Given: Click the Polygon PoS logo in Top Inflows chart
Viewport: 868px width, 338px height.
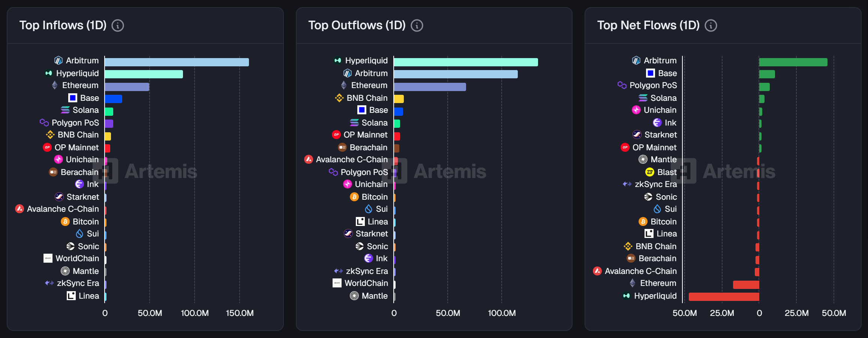Looking at the screenshot, I should (44, 123).
